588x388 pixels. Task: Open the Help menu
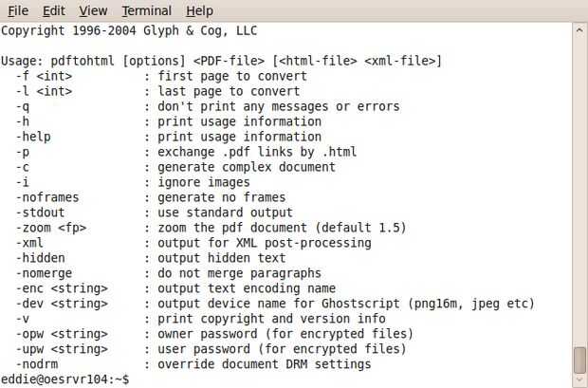199,10
